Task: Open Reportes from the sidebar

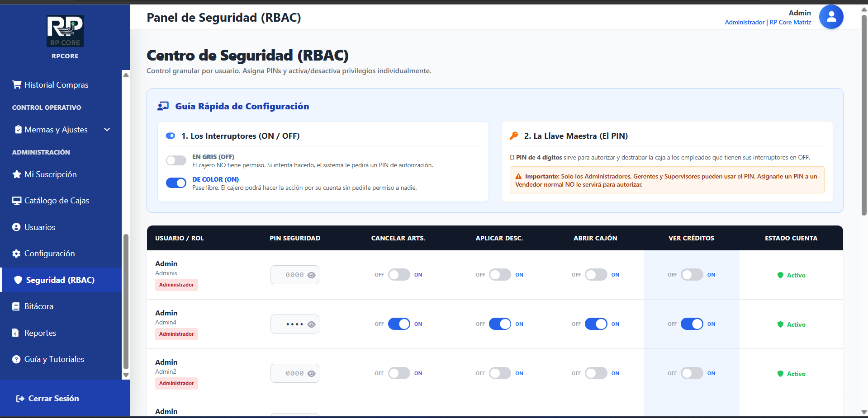Action: coord(61,333)
